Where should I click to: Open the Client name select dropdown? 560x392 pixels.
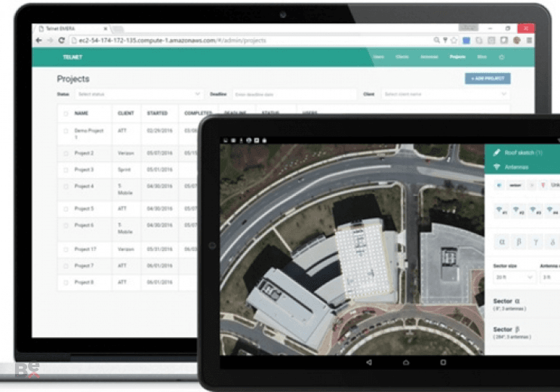pos(446,94)
